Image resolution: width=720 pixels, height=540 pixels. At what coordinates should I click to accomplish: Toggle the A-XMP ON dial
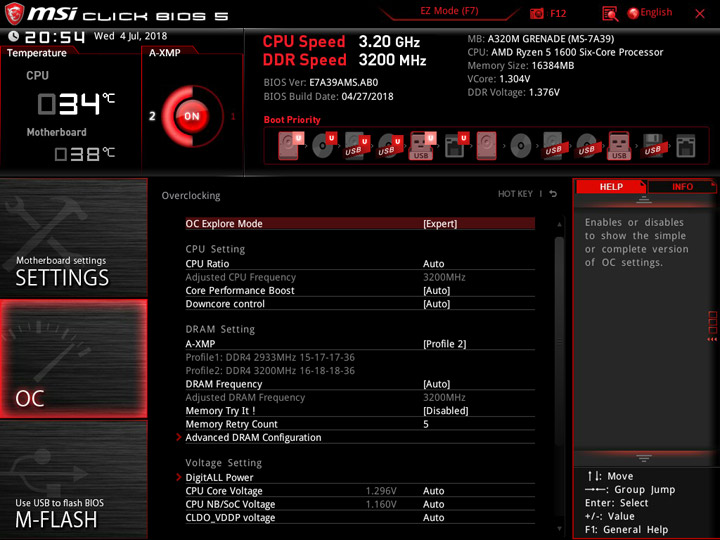pos(192,116)
